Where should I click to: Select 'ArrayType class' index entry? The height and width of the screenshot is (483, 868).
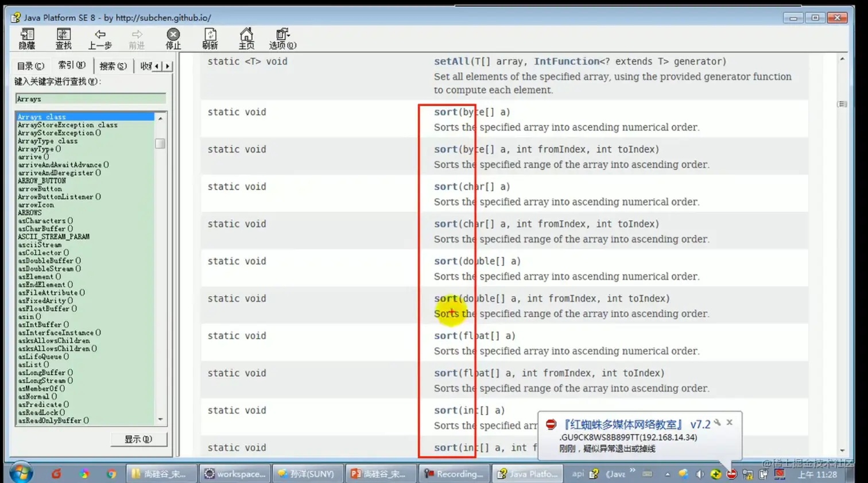click(x=47, y=141)
